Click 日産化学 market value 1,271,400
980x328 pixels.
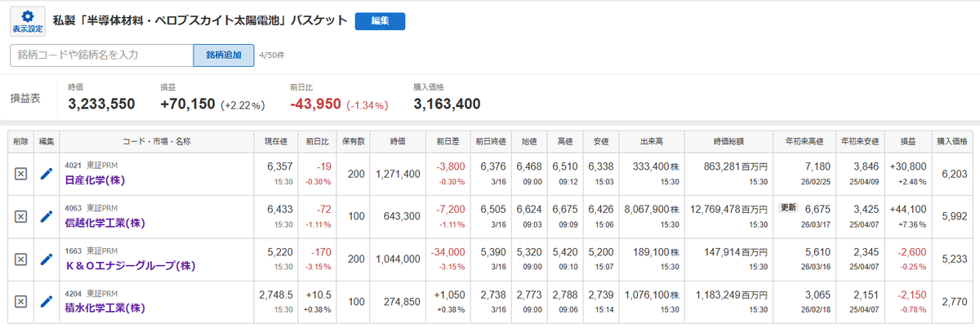click(x=398, y=174)
